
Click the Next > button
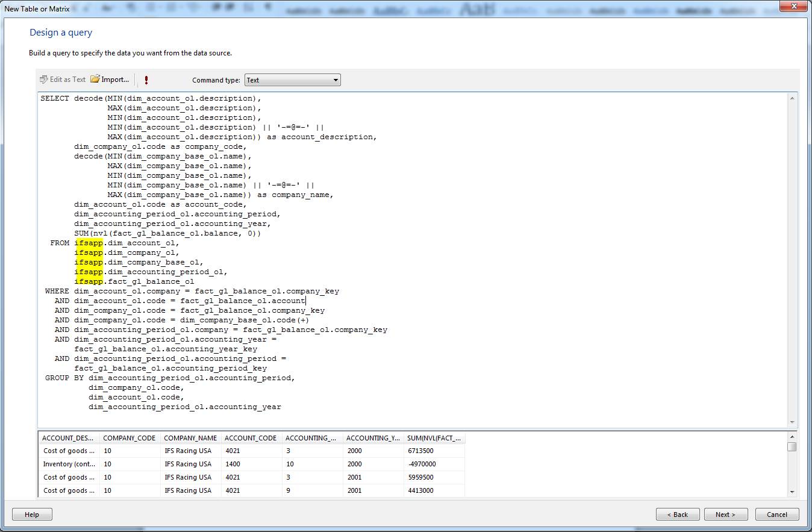[x=725, y=514]
